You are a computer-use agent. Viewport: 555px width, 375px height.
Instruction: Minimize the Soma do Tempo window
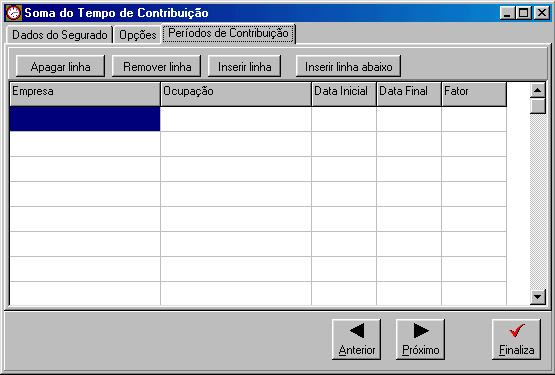pyautogui.click(x=508, y=13)
